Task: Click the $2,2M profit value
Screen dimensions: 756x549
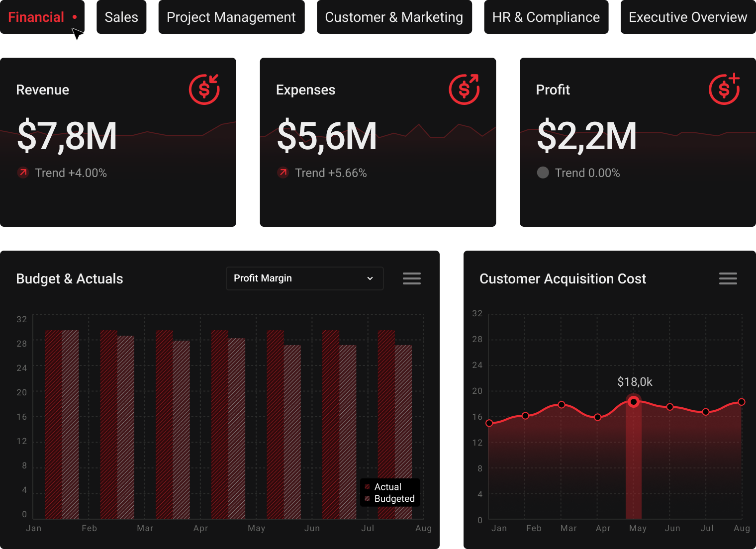Action: [x=587, y=136]
